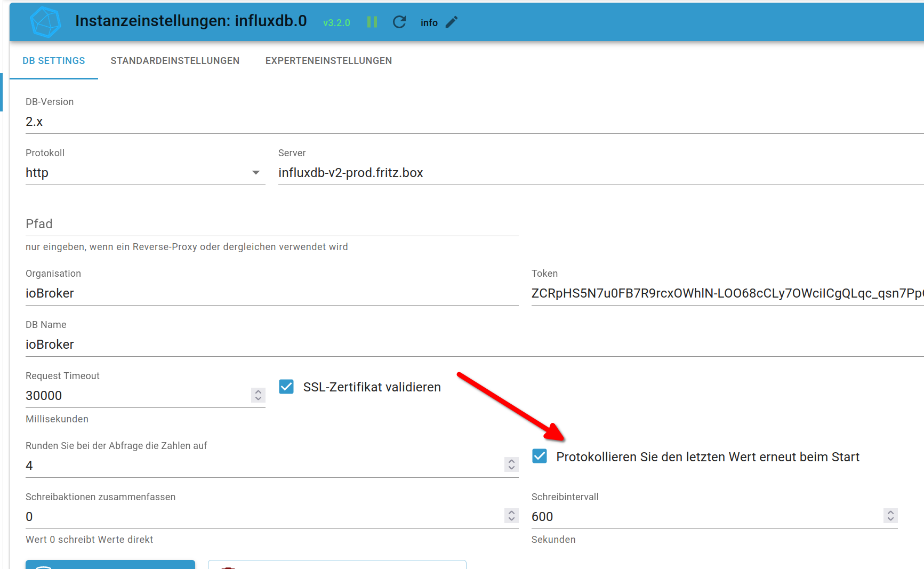Click the 'Wert 0 schreibt Werte direkt' hint
The height and width of the screenshot is (569, 924).
pos(89,540)
